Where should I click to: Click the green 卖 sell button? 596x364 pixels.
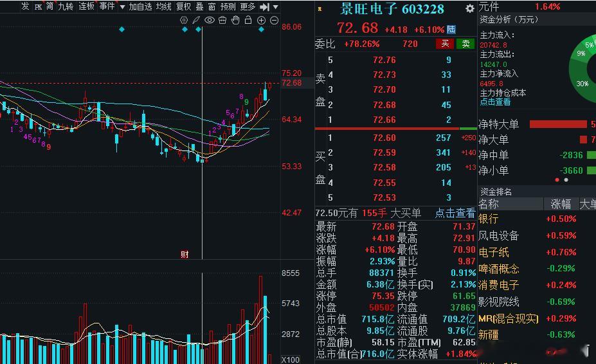tap(465, 44)
